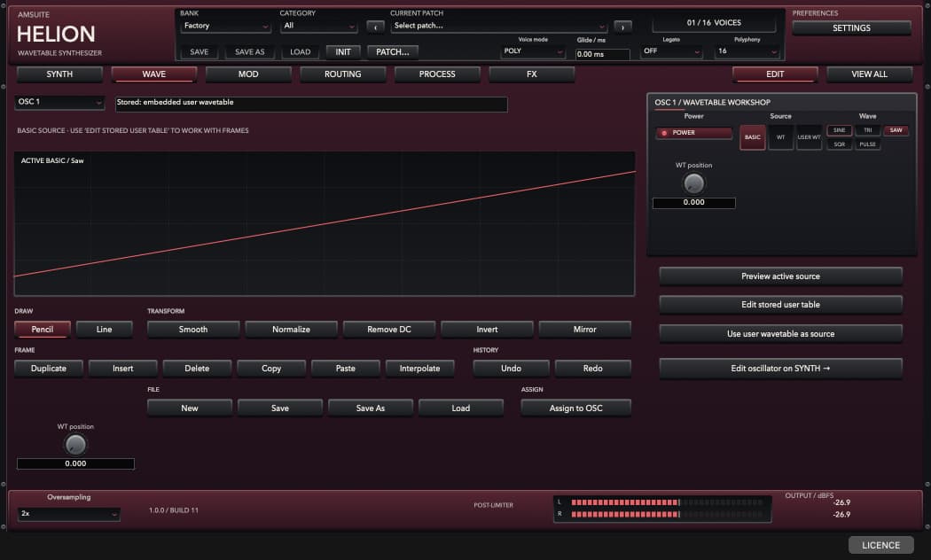Open the Oversampling 2x dropdown
The width and height of the screenshot is (931, 560).
coord(69,514)
